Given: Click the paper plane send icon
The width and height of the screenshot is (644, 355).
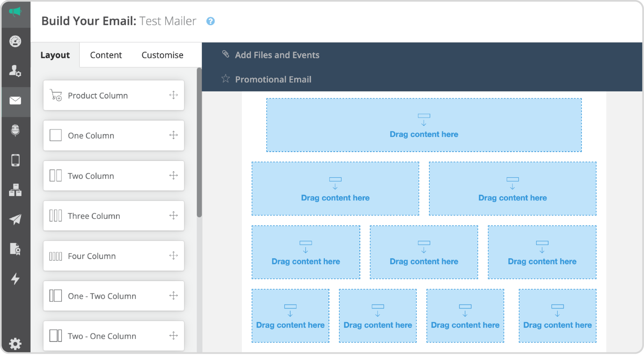Looking at the screenshot, I should (15, 219).
